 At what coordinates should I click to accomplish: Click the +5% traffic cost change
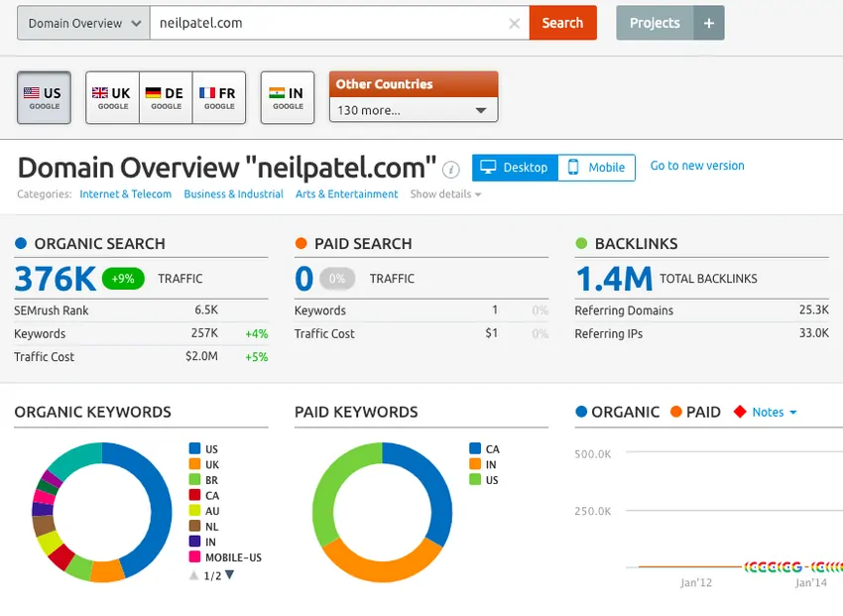257,357
